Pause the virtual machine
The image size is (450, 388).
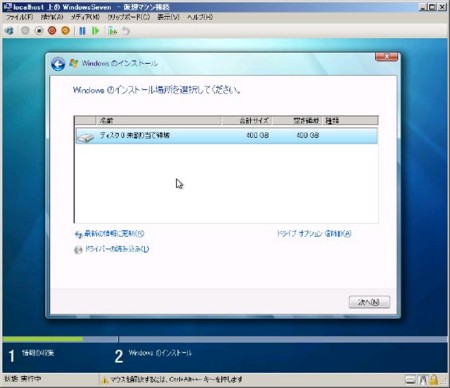[x=82, y=31]
